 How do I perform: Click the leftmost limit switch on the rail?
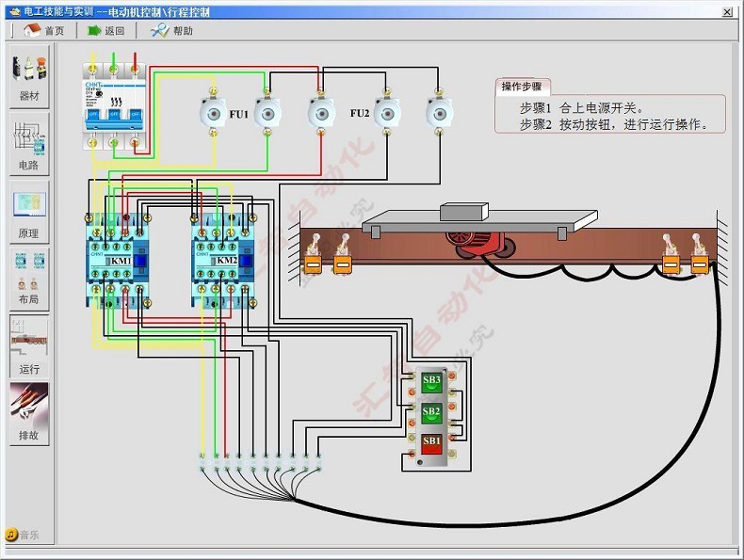tap(314, 262)
